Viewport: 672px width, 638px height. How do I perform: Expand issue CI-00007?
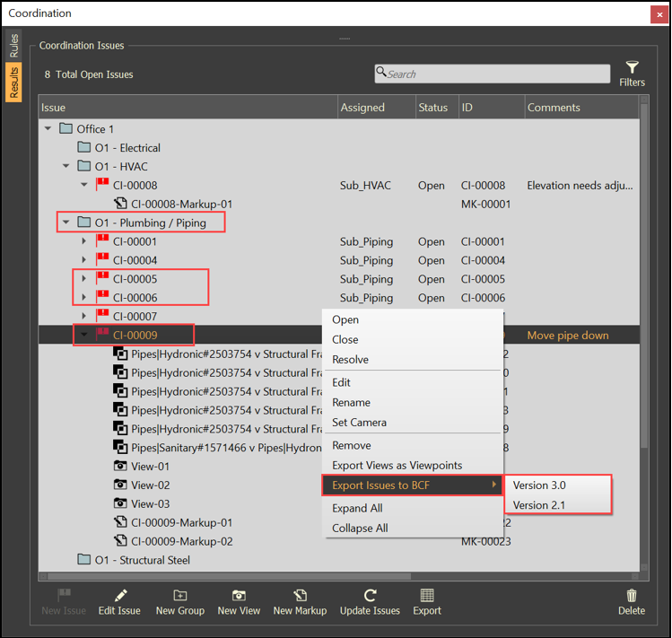pos(84,316)
